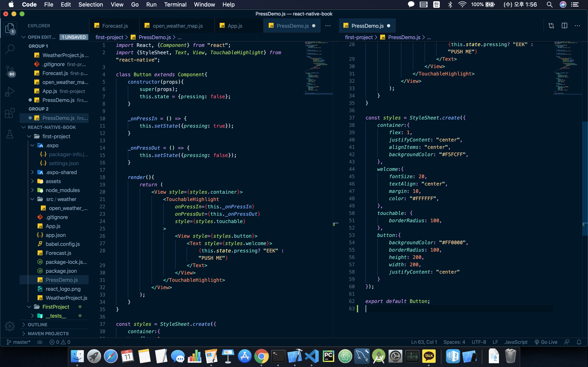This screenshot has width=588, height=367.
Task: Open the Terminal menu
Action: pyautogui.click(x=175, y=4)
